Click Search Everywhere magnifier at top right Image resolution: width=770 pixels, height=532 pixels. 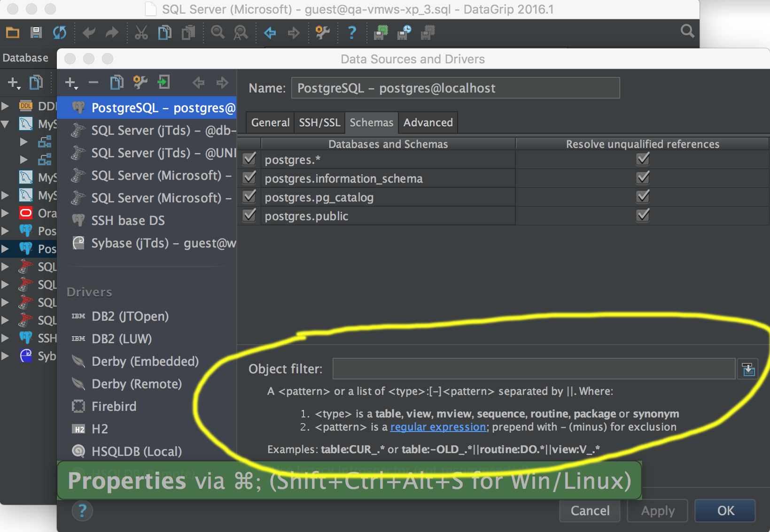point(687,31)
